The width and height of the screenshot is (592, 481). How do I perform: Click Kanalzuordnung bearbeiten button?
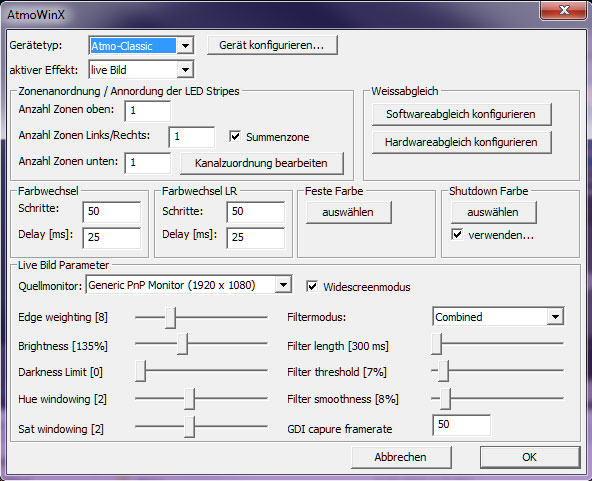(x=262, y=163)
